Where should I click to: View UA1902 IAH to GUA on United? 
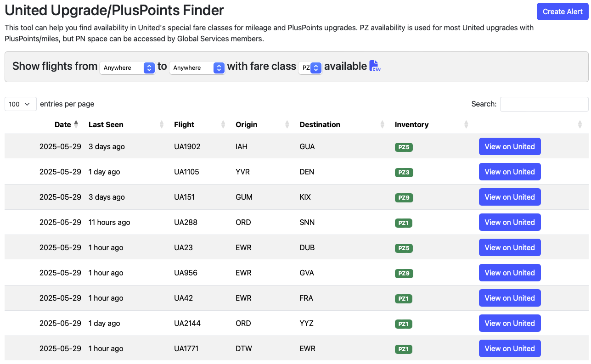tap(510, 146)
